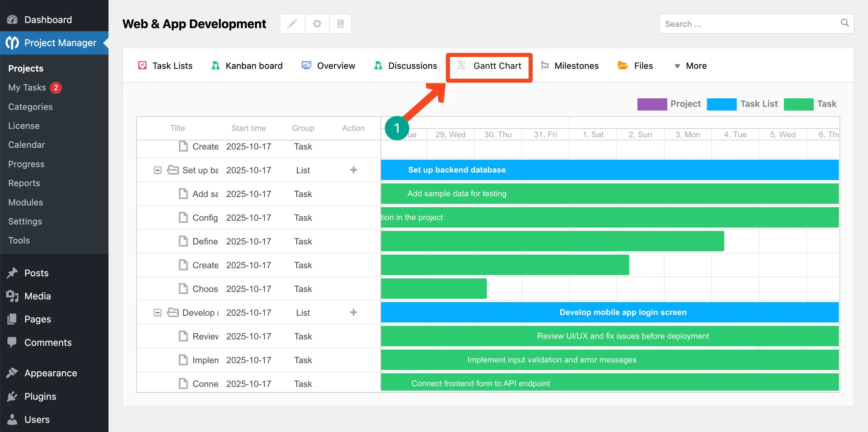868x432 pixels.
Task: Go to Reports in sidebar
Action: (24, 183)
